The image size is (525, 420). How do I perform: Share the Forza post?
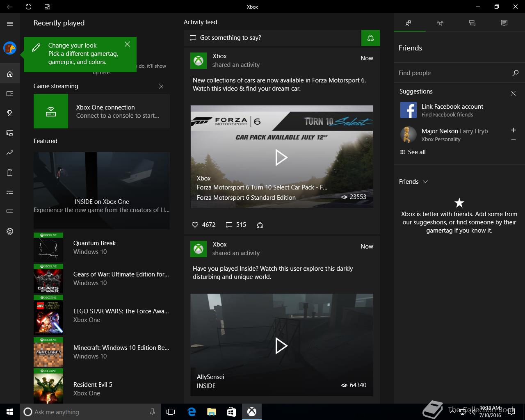click(x=260, y=225)
